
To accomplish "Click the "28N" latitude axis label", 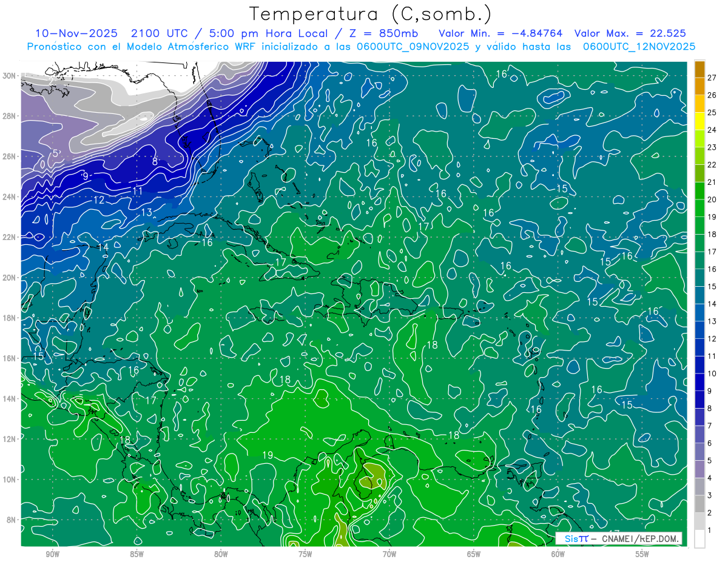I will pos(9,116).
